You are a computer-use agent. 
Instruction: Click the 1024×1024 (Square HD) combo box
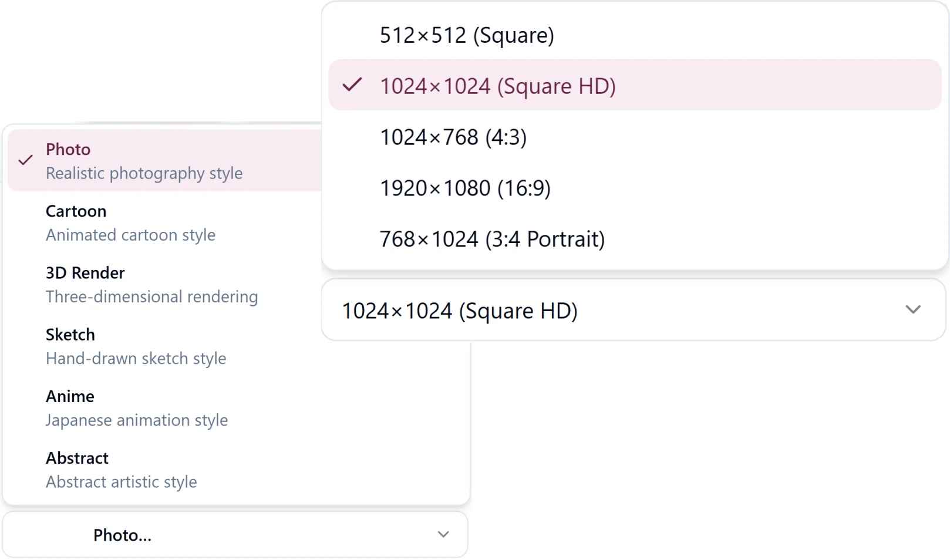634,309
